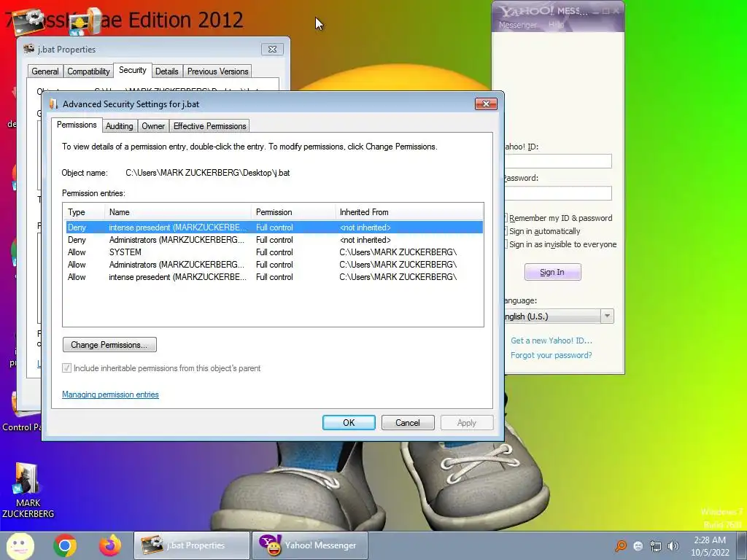
Task: Click the smiley Start button
Action: tap(20, 545)
